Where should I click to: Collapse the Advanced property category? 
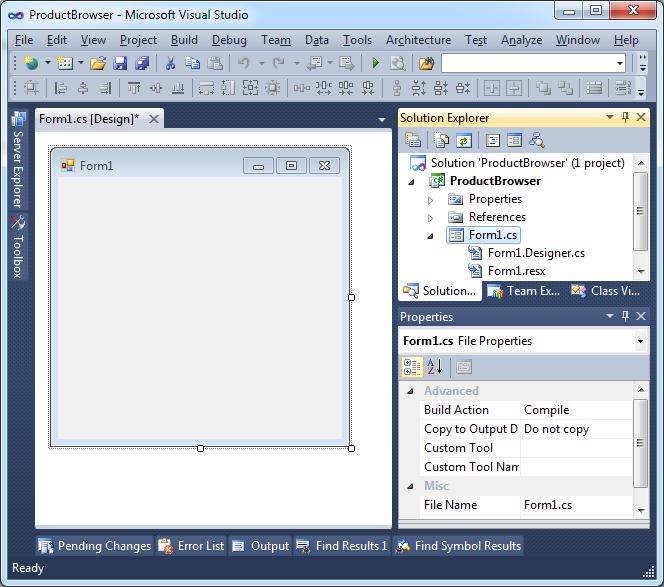click(x=410, y=391)
